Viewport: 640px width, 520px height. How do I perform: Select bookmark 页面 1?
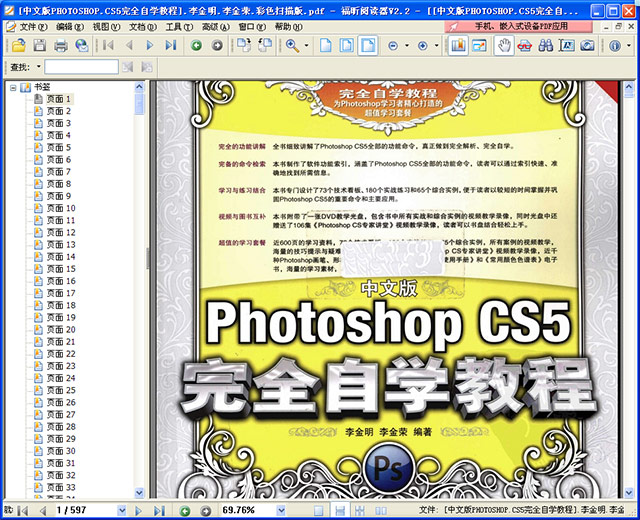click(x=58, y=99)
